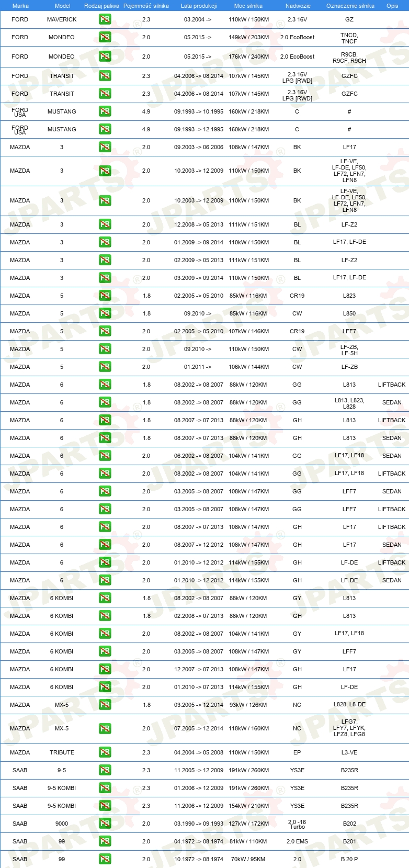Click fuel icon in MX-5 93kW / 126KM row
The image size is (409, 868).
[105, 705]
